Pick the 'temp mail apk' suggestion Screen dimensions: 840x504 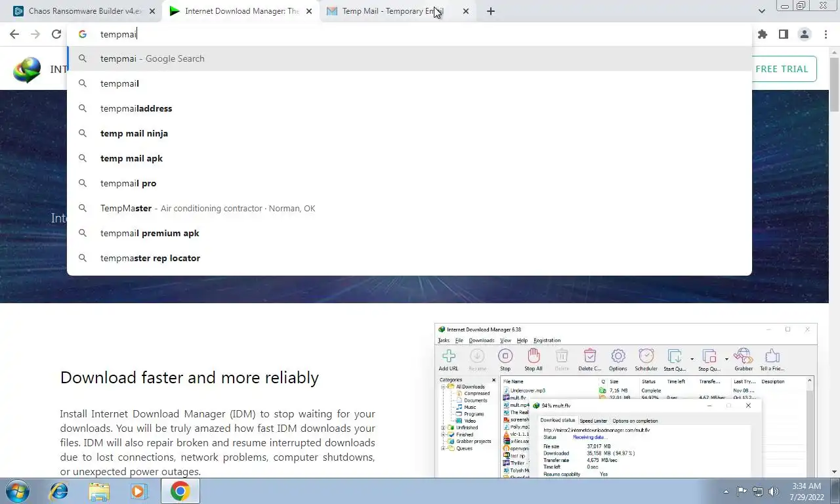[409, 158]
